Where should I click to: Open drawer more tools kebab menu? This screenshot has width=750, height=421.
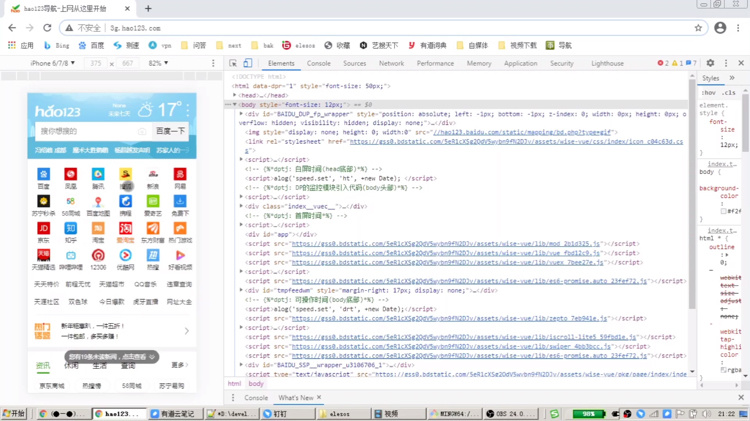click(233, 398)
